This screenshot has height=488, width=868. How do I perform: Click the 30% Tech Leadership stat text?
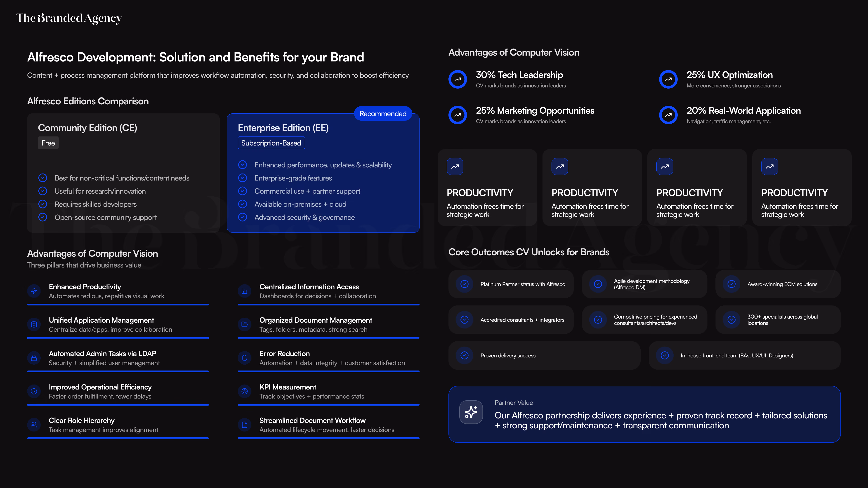519,75
